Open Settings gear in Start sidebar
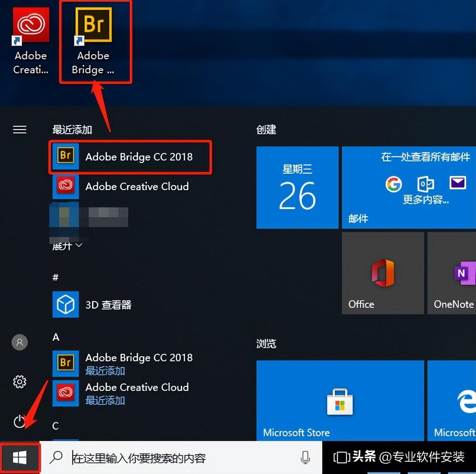 click(x=20, y=382)
